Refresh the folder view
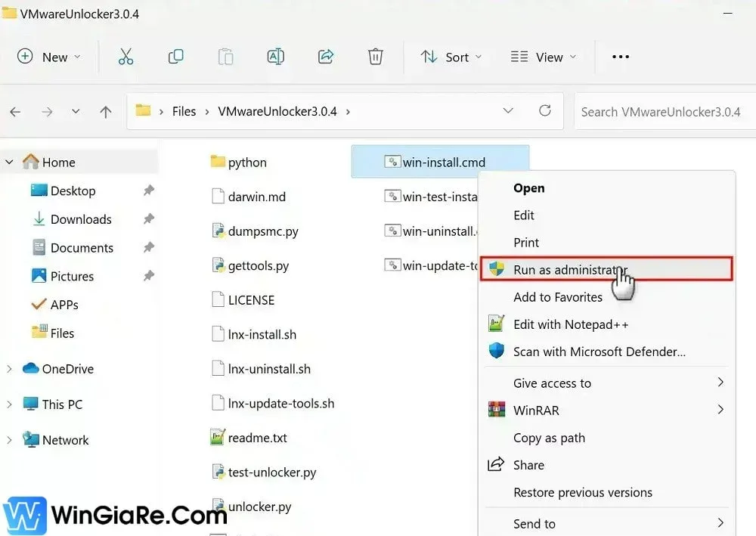Viewport: 756px width, 536px height. point(545,110)
